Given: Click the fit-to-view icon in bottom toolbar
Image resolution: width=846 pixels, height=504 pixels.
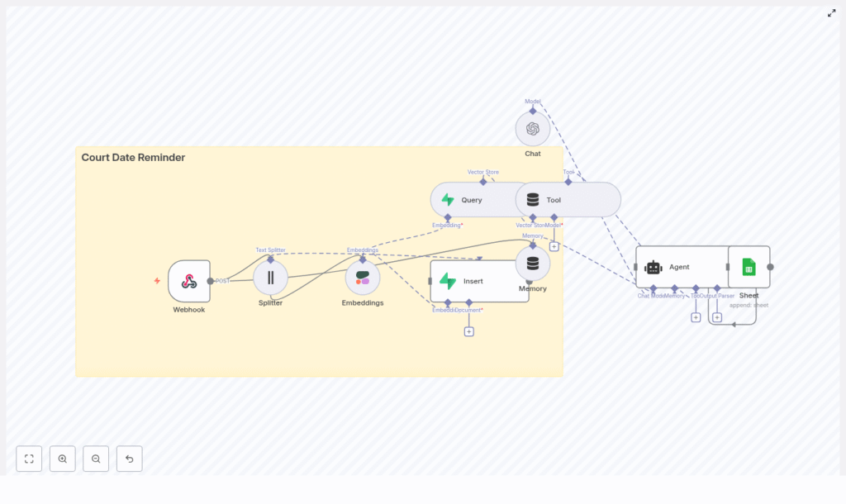Looking at the screenshot, I should (29, 459).
